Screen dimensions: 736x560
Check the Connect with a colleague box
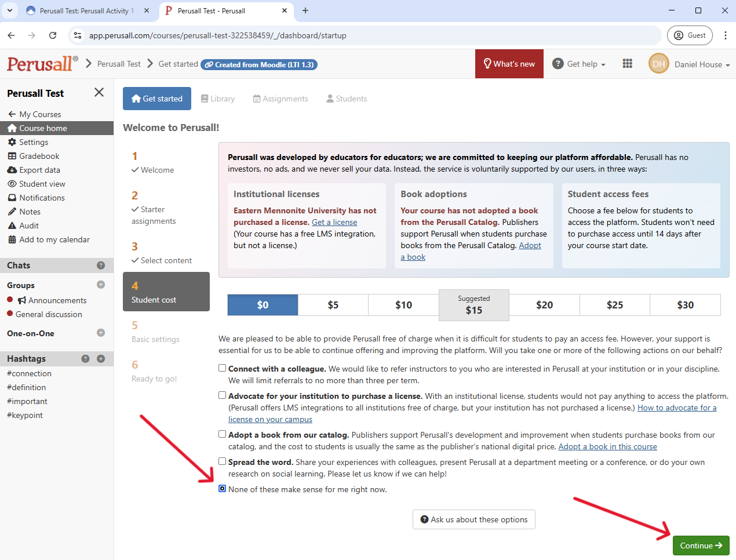click(222, 368)
